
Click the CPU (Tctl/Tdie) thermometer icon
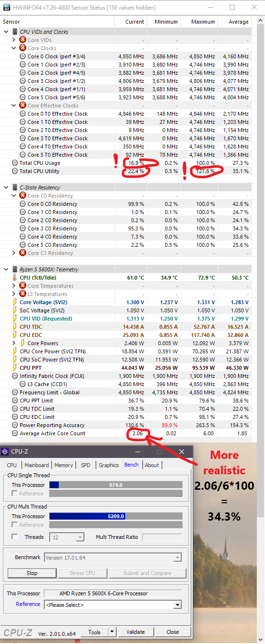pyautogui.click(x=14, y=278)
